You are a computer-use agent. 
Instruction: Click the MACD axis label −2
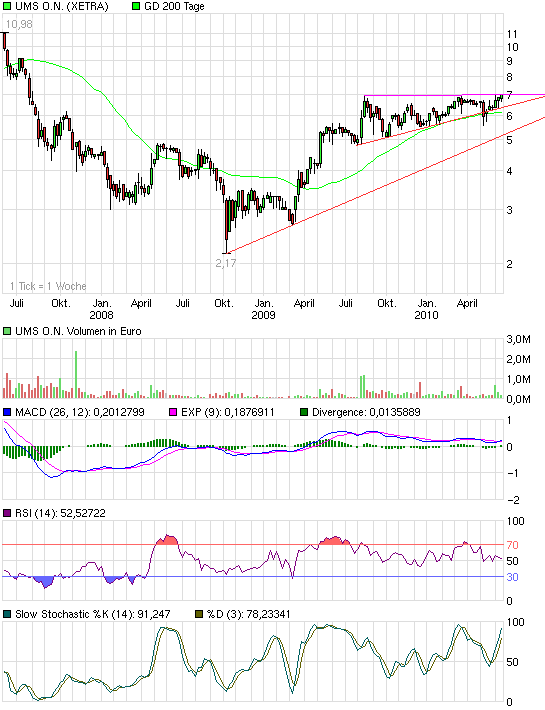pos(513,500)
